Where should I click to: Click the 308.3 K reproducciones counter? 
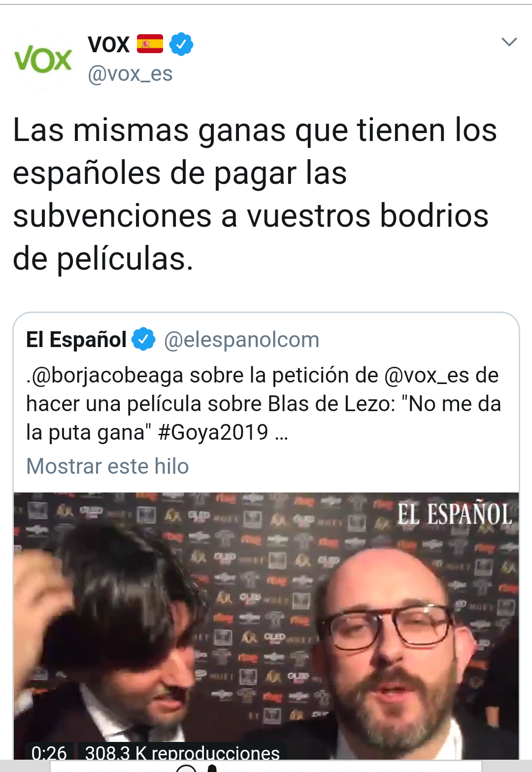[x=182, y=752]
